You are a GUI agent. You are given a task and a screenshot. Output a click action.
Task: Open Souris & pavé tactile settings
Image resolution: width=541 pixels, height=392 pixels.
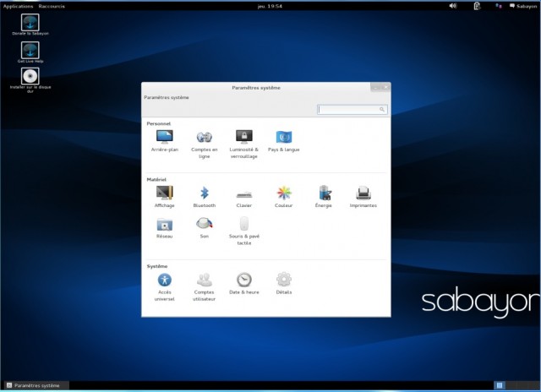pyautogui.click(x=244, y=231)
